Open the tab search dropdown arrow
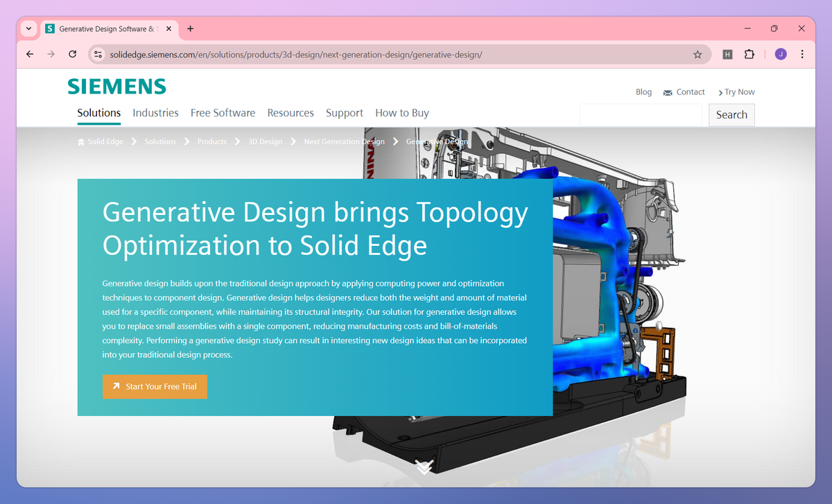 (x=28, y=29)
